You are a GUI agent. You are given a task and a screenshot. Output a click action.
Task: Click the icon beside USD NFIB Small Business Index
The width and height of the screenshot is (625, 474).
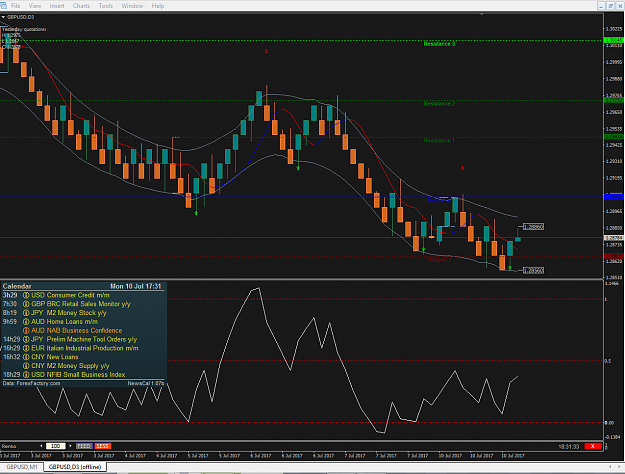tap(26, 375)
